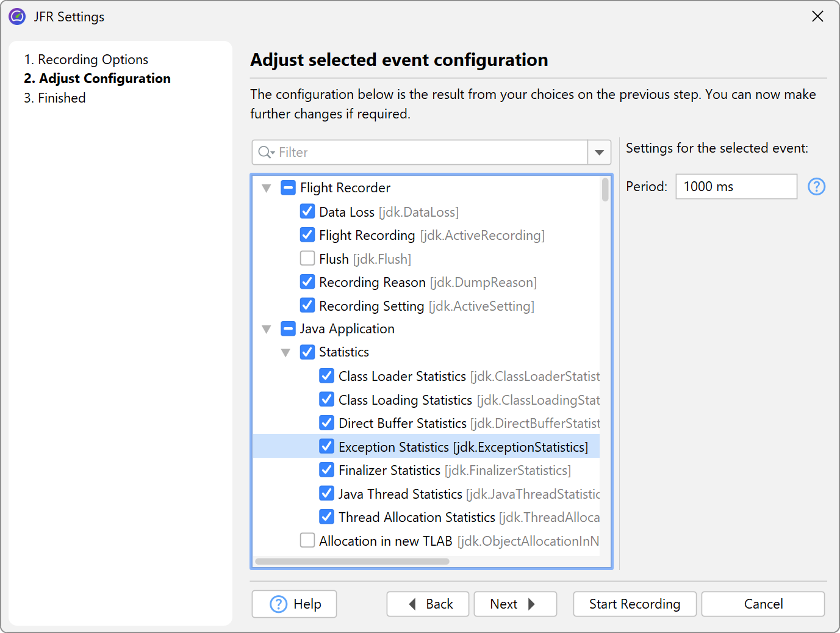This screenshot has height=633, width=840.
Task: Enable the Flush event checkbox
Action: click(307, 259)
